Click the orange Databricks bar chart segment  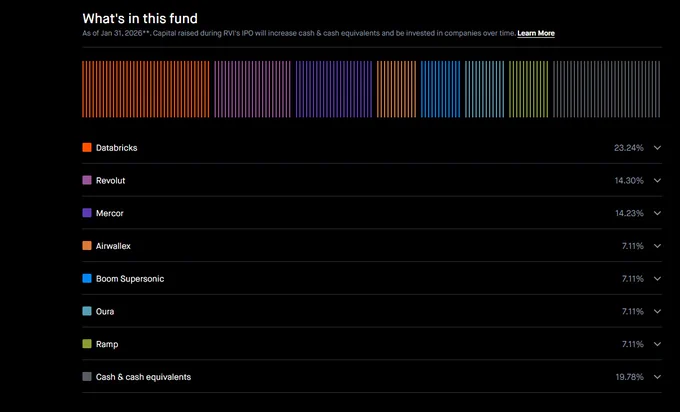146,89
